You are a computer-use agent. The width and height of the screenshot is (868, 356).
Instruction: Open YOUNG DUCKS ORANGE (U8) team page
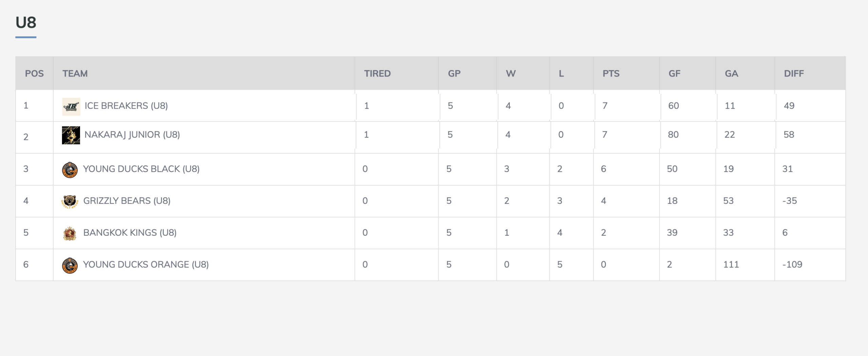146,265
